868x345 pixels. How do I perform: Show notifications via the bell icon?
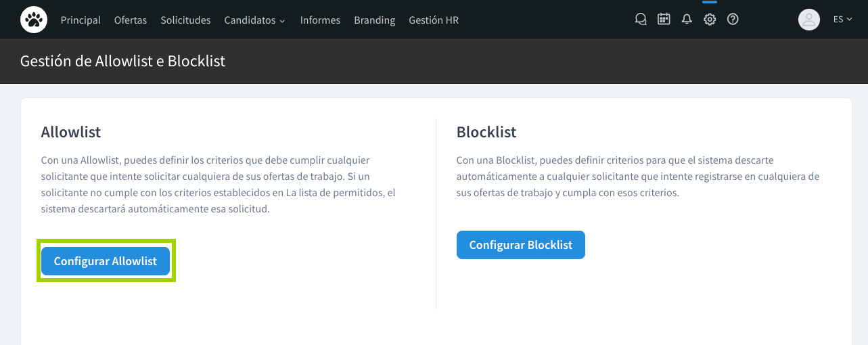[687, 20]
